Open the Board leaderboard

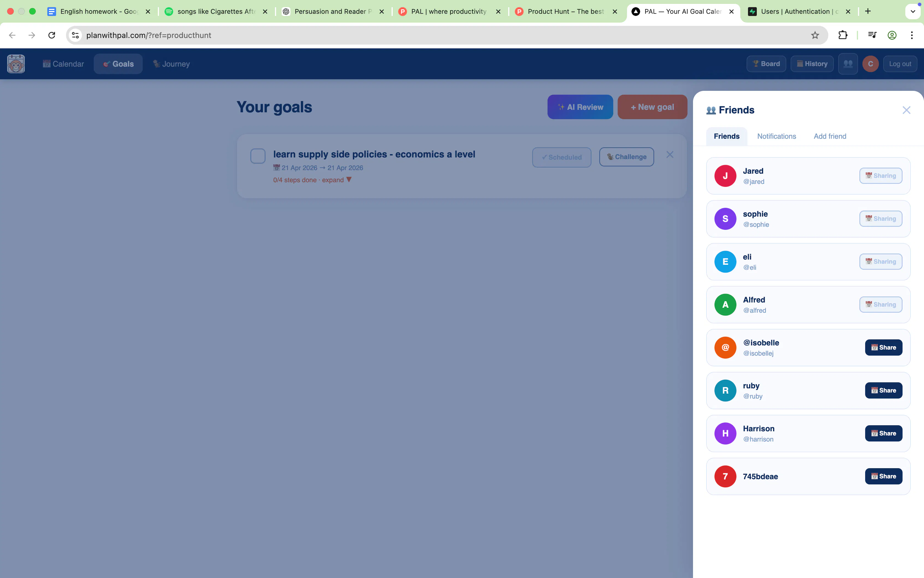click(766, 64)
